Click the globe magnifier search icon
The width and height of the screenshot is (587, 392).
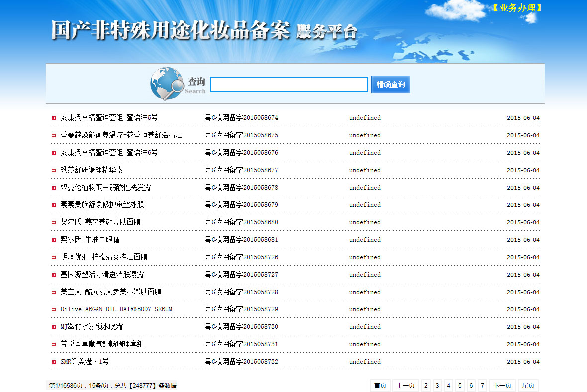(167, 84)
